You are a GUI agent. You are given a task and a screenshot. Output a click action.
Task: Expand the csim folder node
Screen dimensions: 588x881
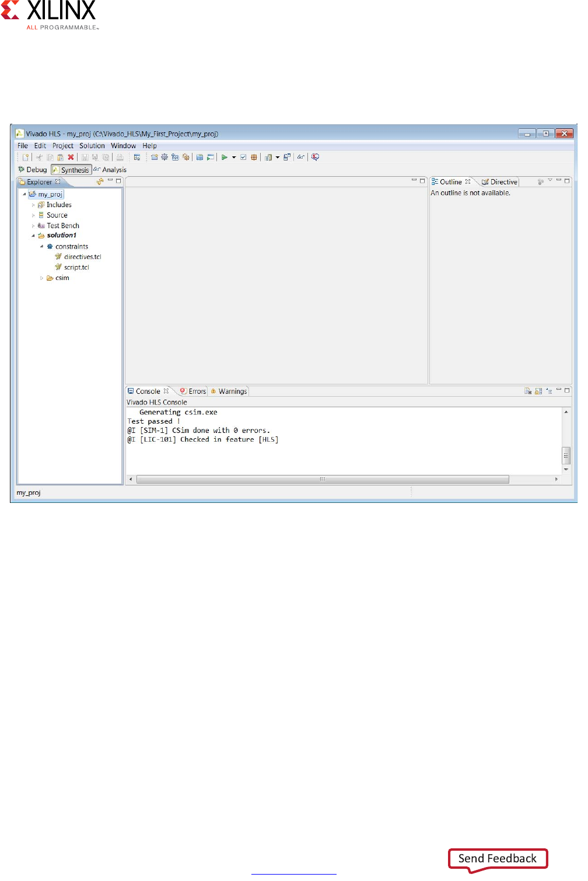(41, 278)
